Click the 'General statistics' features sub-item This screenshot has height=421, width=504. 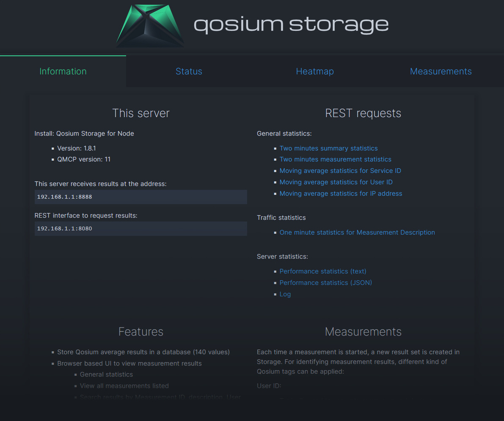pos(106,375)
